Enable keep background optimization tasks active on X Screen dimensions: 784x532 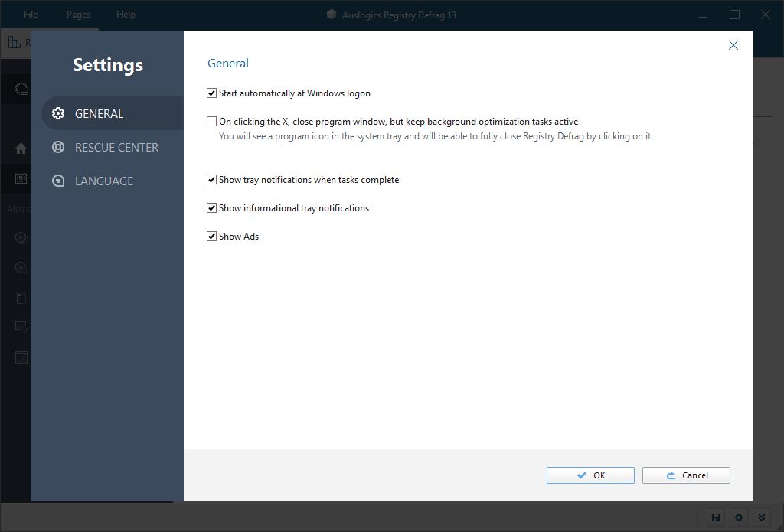coord(211,122)
